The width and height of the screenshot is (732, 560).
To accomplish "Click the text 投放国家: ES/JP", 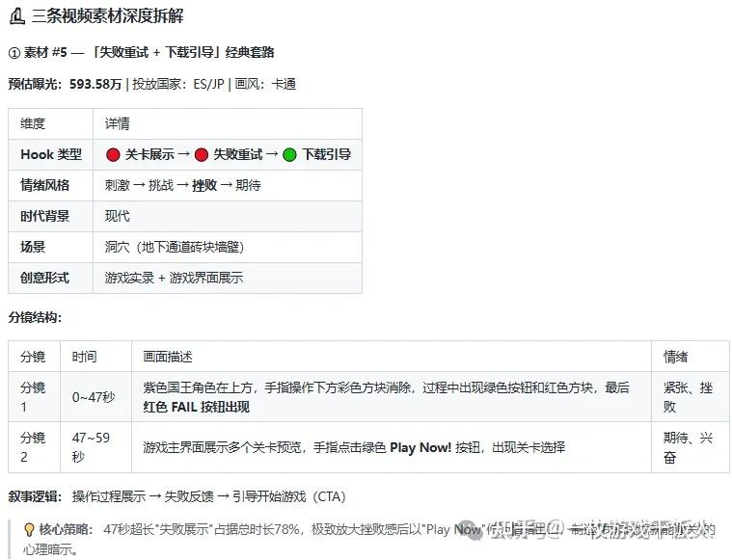I will (178, 84).
